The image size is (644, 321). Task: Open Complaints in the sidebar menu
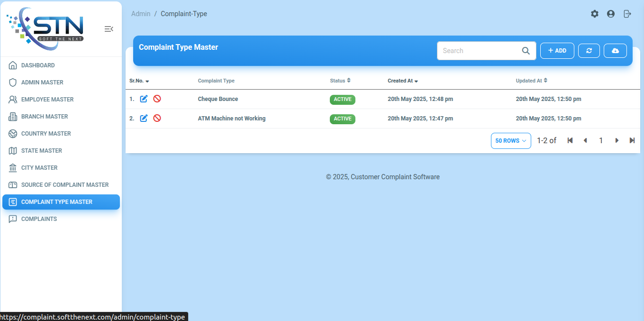[x=39, y=219]
